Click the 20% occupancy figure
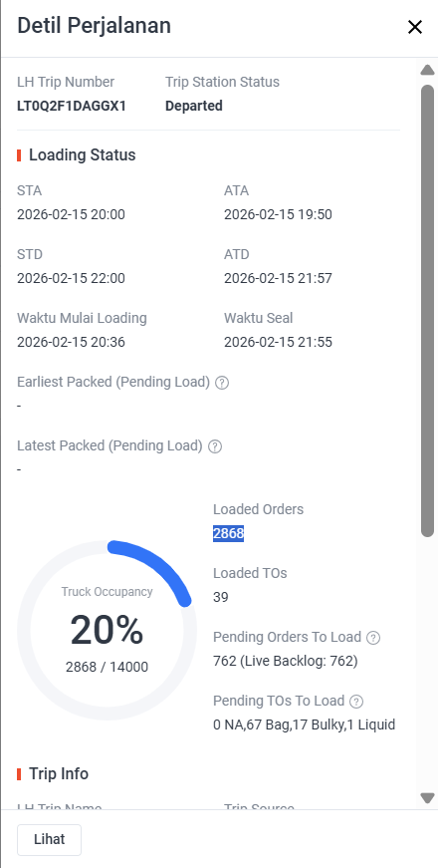Screen dimensions: 438x868 [x=107, y=631]
